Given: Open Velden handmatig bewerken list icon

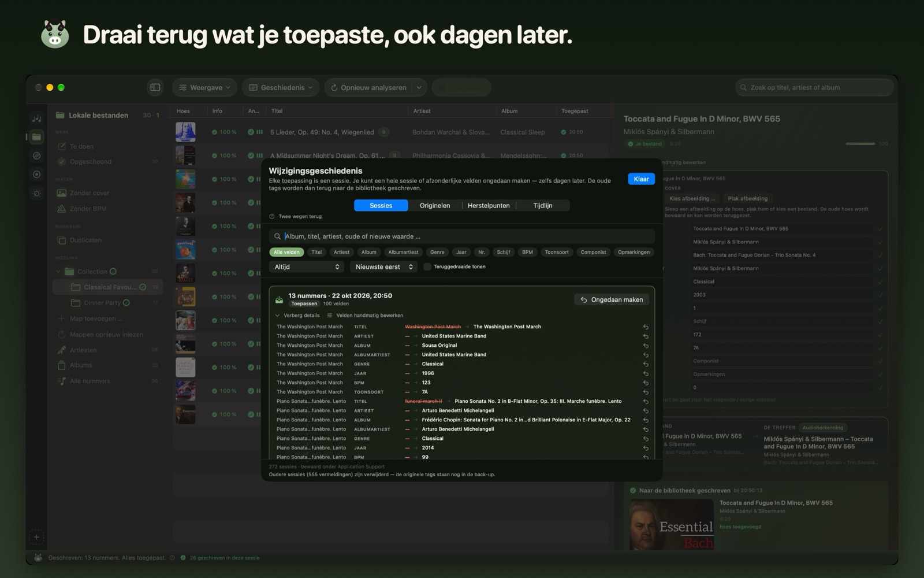Looking at the screenshot, I should 330,316.
